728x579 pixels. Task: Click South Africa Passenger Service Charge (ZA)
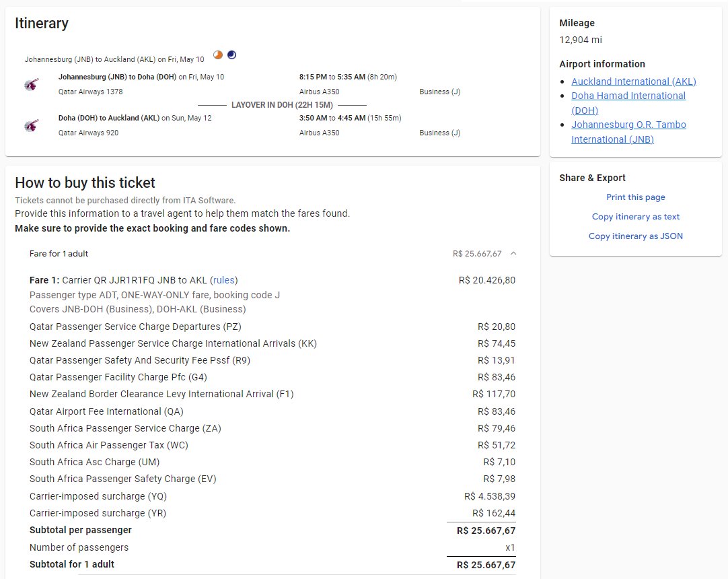pyautogui.click(x=125, y=428)
